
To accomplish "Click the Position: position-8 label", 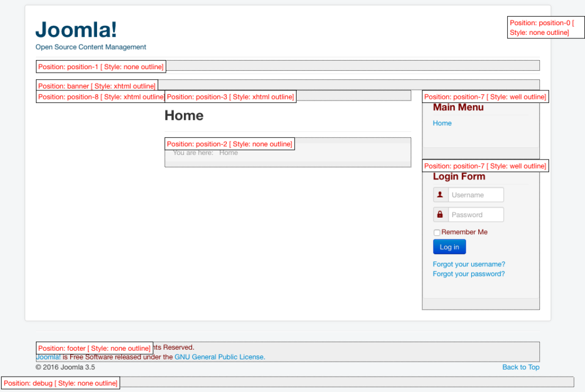I will point(101,97).
